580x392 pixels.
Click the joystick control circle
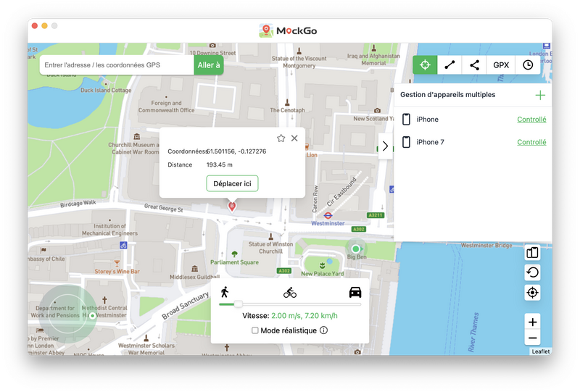click(x=67, y=314)
